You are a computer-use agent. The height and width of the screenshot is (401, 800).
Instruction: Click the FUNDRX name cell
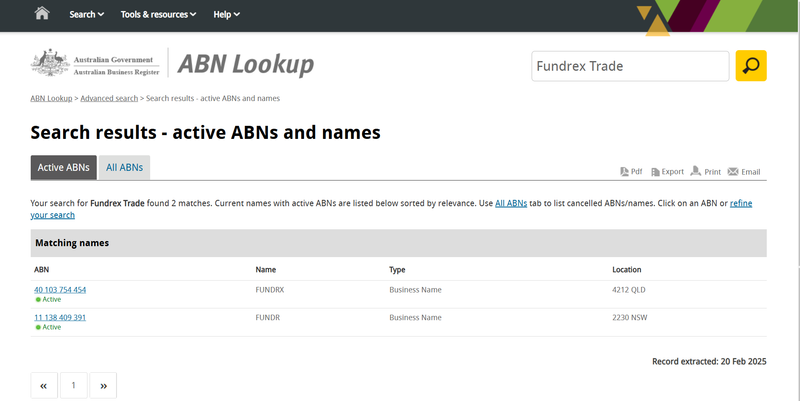(270, 290)
